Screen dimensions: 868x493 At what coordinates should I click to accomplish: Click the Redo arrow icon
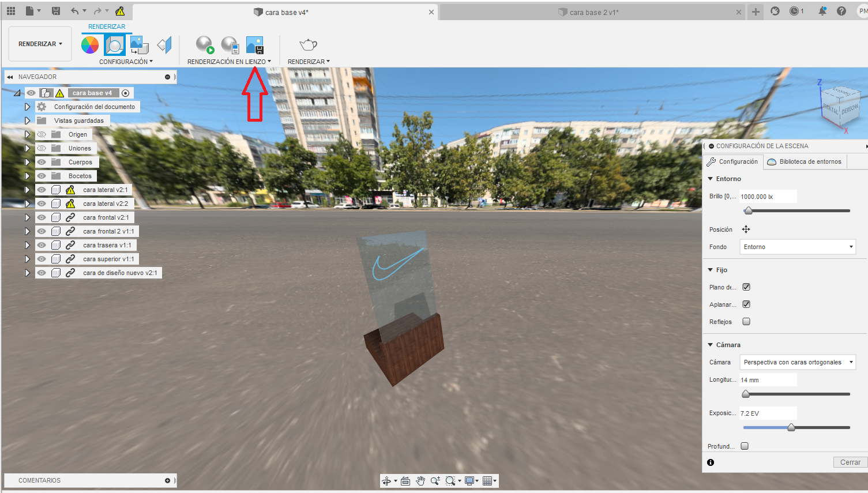tap(97, 11)
